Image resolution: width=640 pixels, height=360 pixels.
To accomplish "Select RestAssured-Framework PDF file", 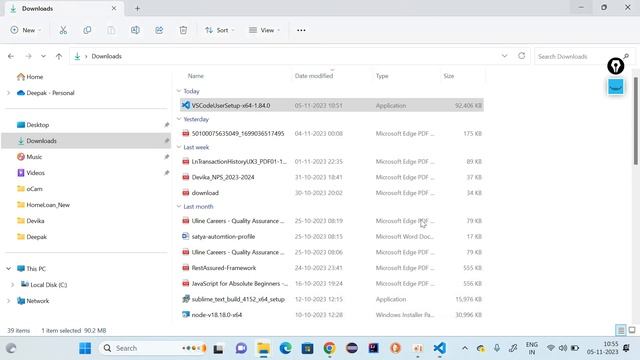I will [x=332, y=268].
